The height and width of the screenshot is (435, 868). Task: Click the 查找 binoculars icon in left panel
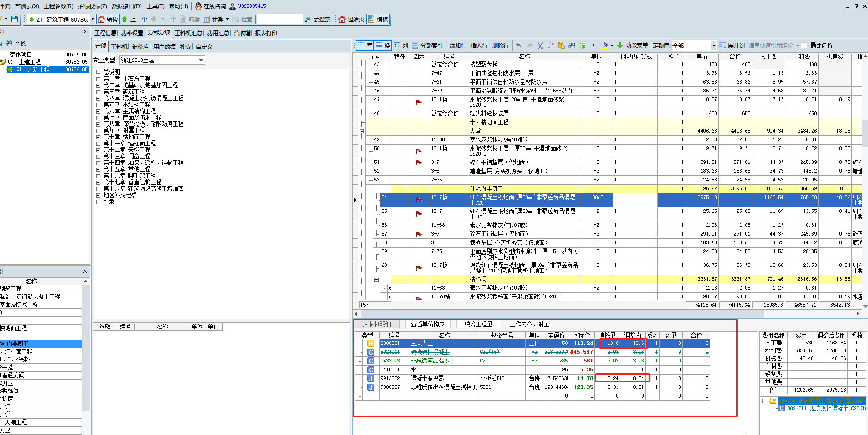pos(9,43)
